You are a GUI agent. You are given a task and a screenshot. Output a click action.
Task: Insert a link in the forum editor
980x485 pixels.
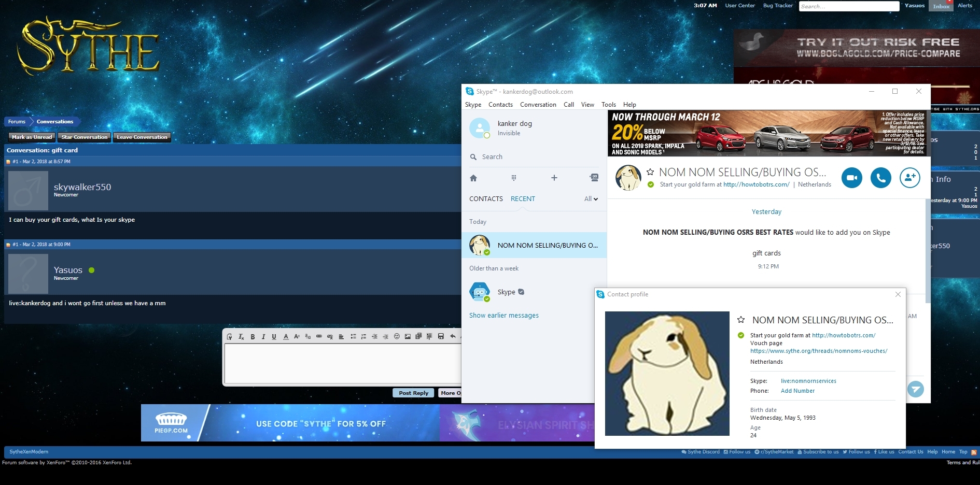[x=319, y=337]
